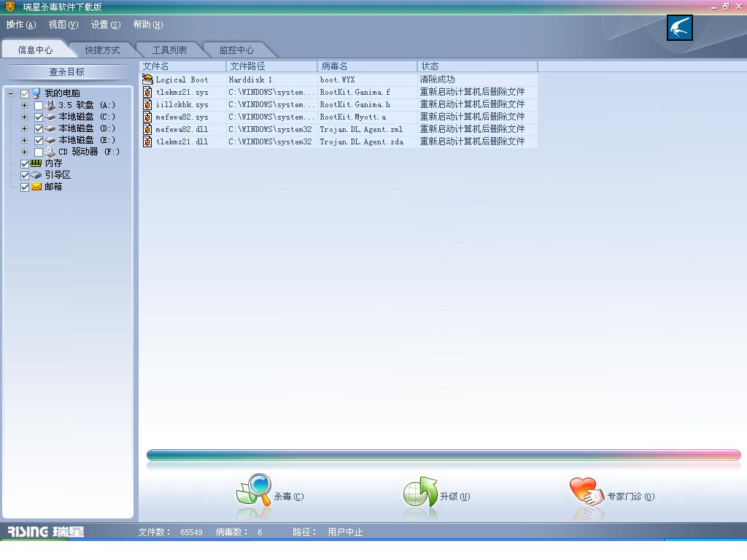This screenshot has height=560, width=747.
Task: Click the 专家门诊 heart handshake icon
Action: 587,491
